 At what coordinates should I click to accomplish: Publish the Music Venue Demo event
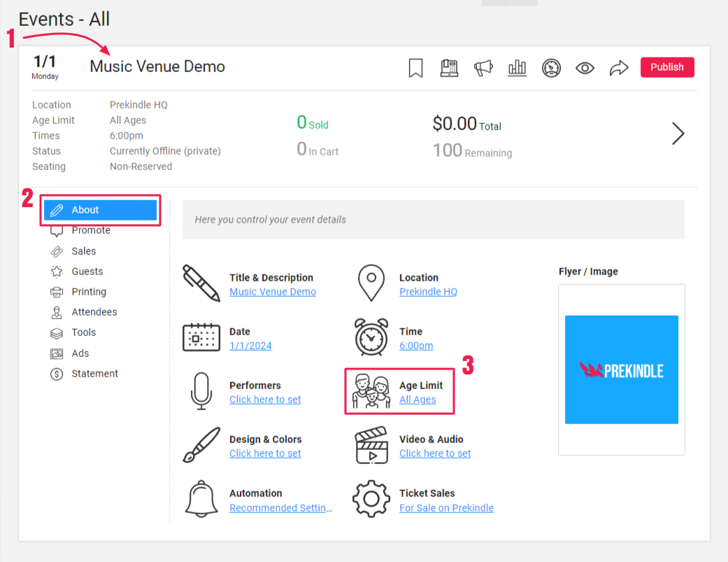(667, 67)
